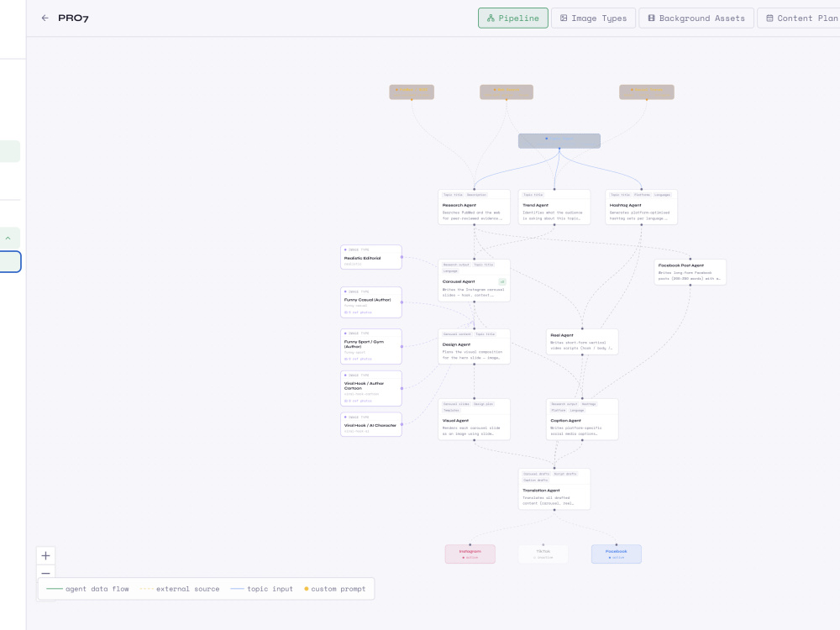840x630 pixels.
Task: Zoom in with the plus button
Action: coord(45,555)
